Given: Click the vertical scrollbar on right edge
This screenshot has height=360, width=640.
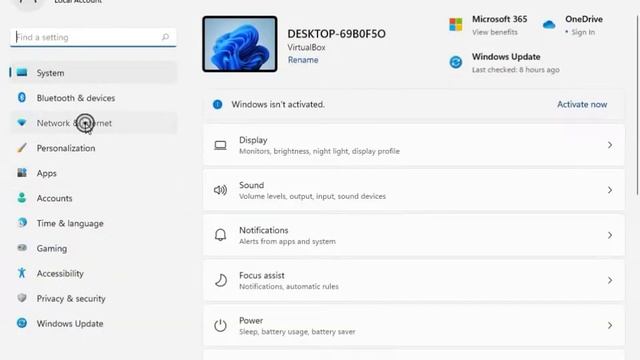Looking at the screenshot, I should [x=637, y=104].
